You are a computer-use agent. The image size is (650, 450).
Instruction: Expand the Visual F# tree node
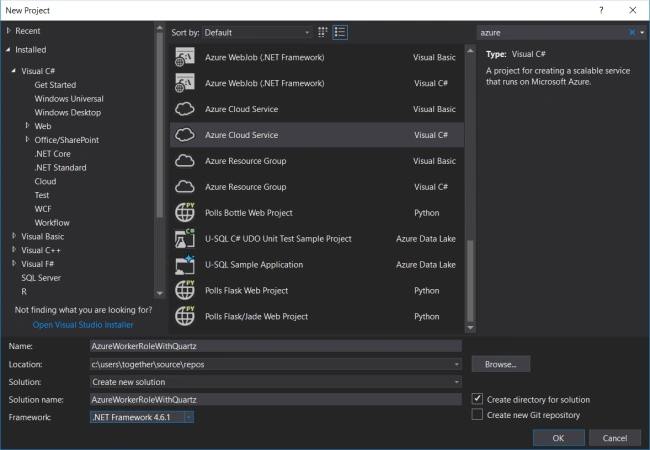14,264
